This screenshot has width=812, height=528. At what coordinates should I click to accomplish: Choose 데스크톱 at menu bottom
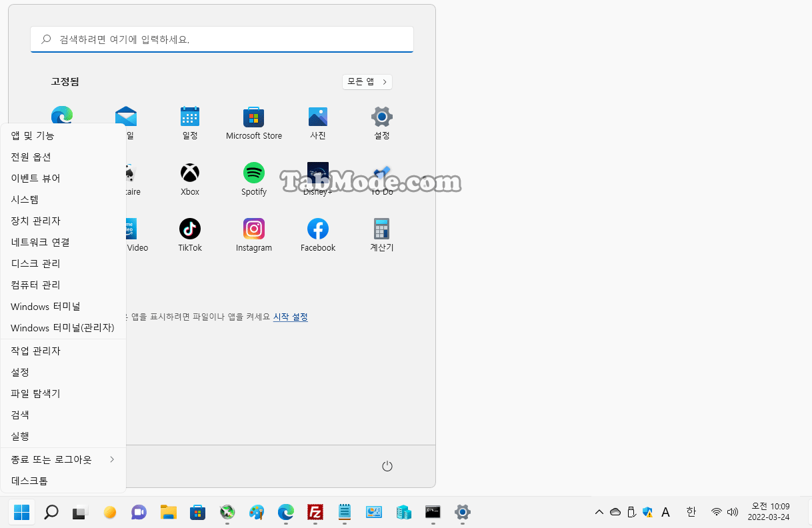(63, 481)
